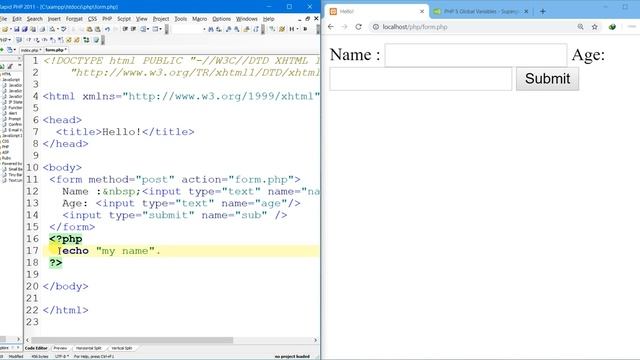Screen dimensions: 640x360
Task: Click the Submit button on the web page
Action: click(x=547, y=79)
